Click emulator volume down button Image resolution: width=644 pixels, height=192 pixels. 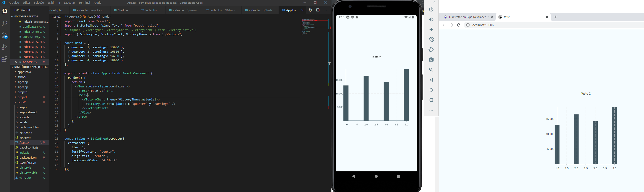pyautogui.click(x=431, y=30)
